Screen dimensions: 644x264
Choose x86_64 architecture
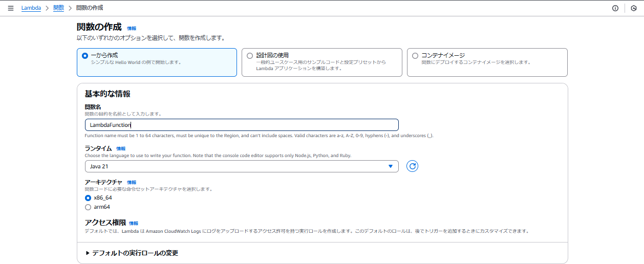point(88,197)
